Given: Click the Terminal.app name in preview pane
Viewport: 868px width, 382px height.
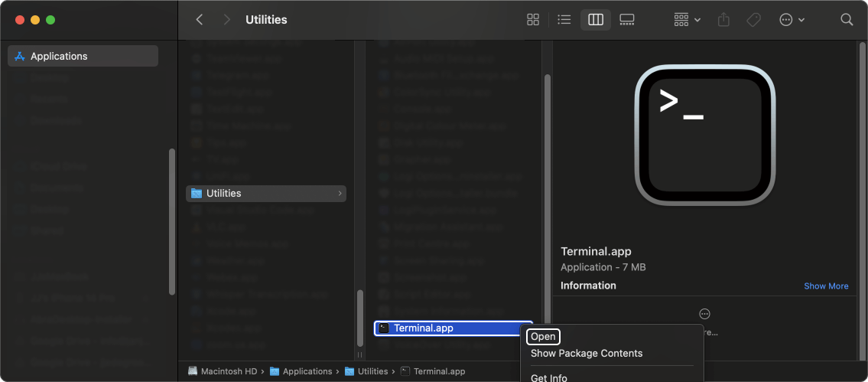Looking at the screenshot, I should pyautogui.click(x=597, y=251).
